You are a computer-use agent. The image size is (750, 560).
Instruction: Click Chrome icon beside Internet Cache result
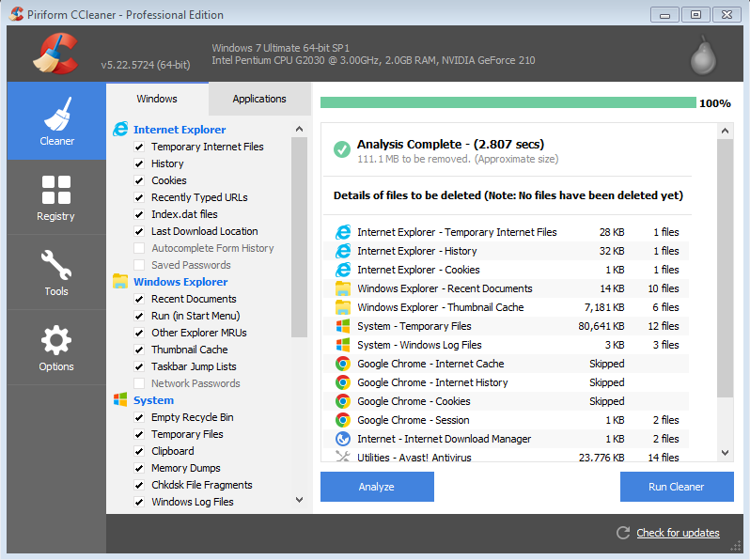343,364
